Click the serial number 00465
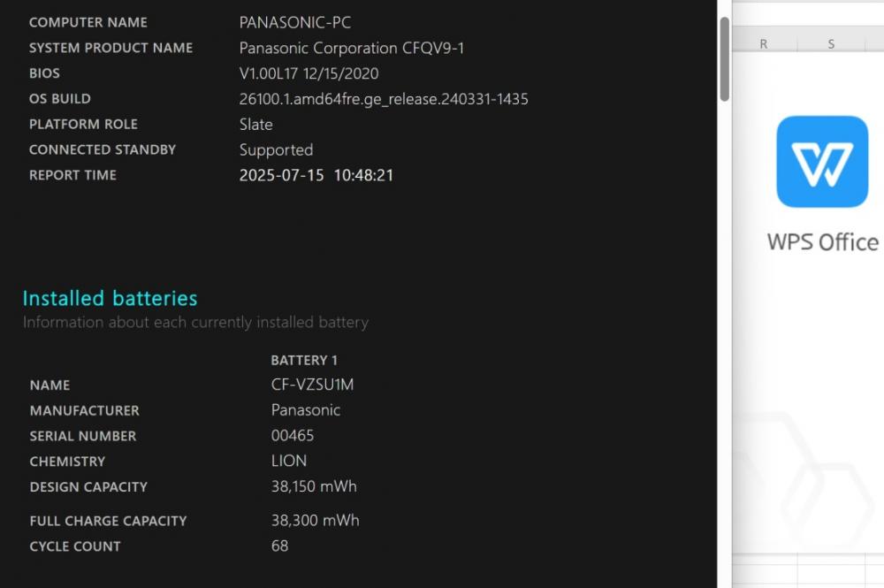This screenshot has width=884, height=588. [x=293, y=435]
